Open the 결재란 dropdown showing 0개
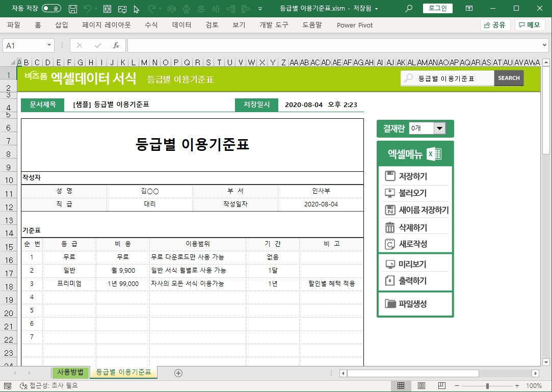 (439, 128)
